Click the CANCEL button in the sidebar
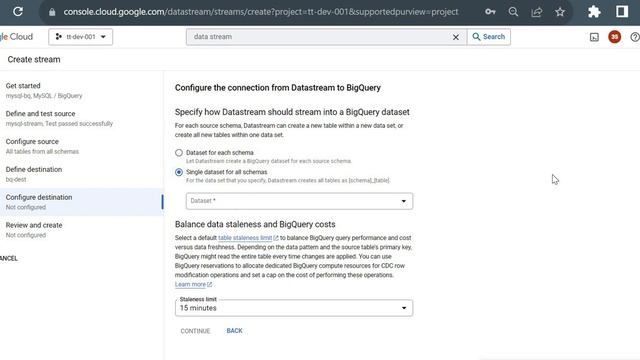Image resolution: width=640 pixels, height=360 pixels. click(9, 258)
